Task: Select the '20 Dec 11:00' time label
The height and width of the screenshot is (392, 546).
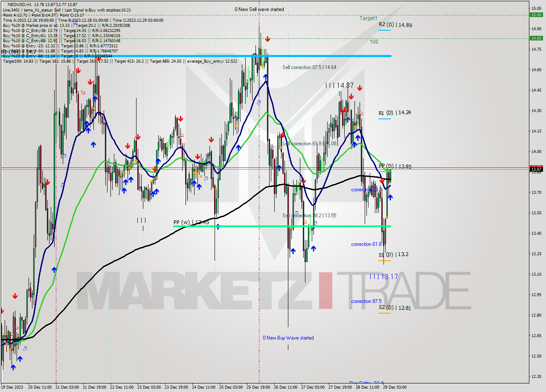Action: [x=40, y=387]
